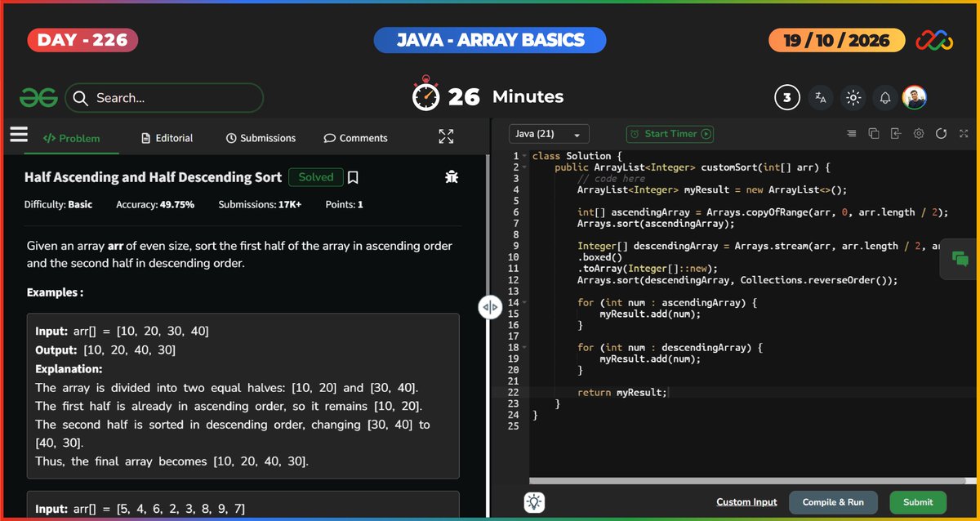Reset code with the refresh icon
Viewport: 980px width, 521px height.
pos(941,133)
